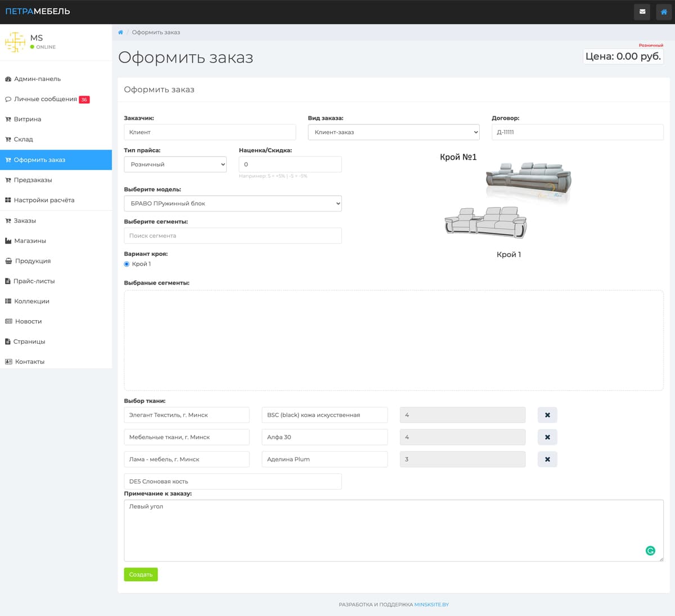675x616 pixels.
Task: Open the Grammarly icon in the notes field
Action: (x=651, y=550)
